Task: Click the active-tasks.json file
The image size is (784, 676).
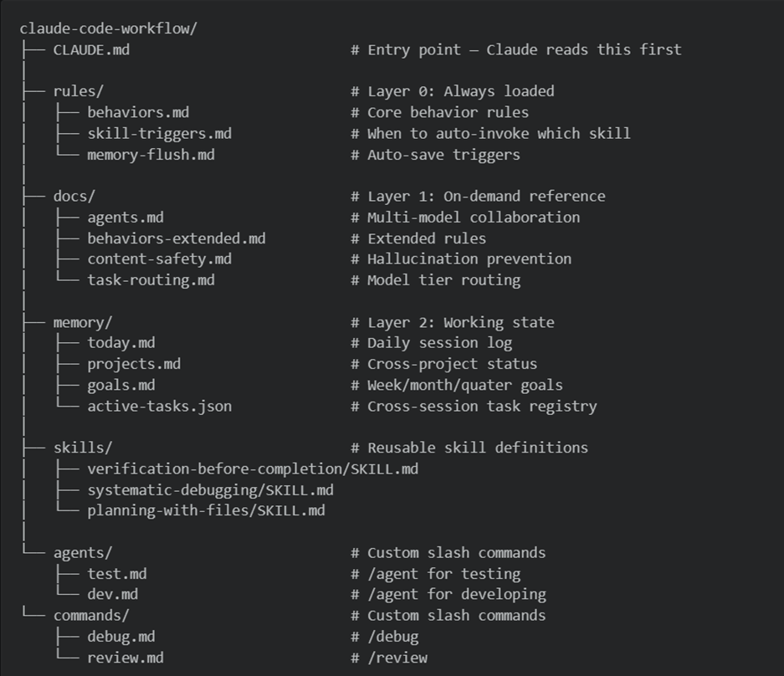Action: 159,407
